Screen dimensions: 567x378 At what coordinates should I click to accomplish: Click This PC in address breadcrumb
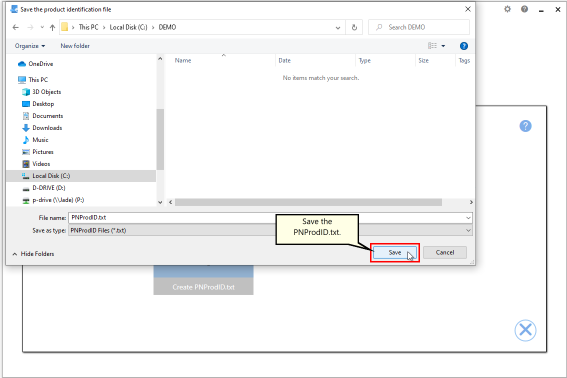(89, 27)
